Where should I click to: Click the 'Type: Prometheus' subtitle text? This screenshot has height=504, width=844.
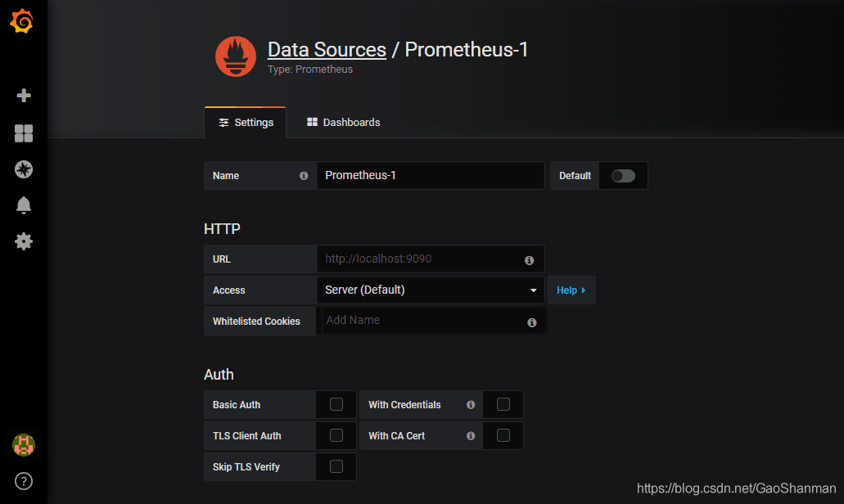(x=310, y=70)
